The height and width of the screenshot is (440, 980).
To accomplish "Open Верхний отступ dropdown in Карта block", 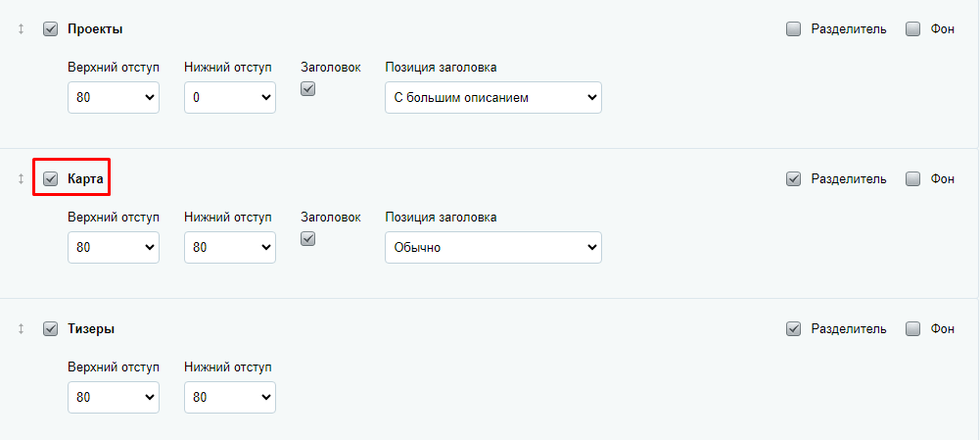I will coord(114,247).
